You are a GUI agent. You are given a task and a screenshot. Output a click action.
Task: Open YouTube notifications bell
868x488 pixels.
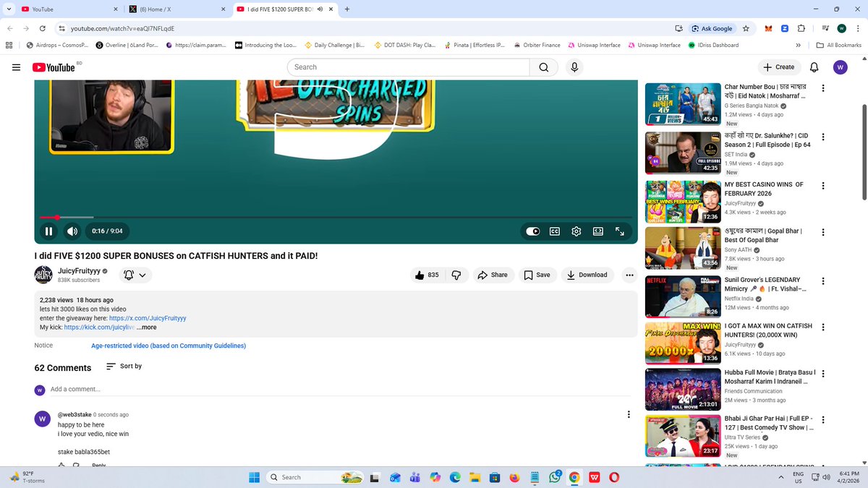click(814, 67)
